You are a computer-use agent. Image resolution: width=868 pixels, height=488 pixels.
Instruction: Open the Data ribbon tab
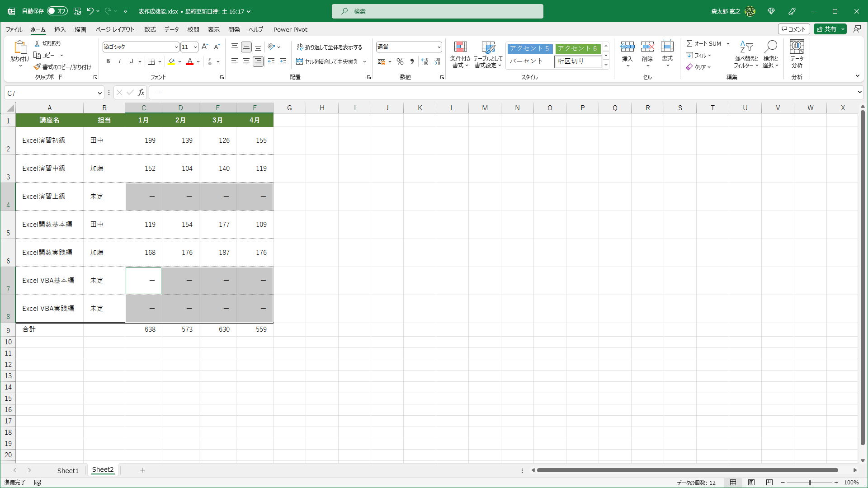click(171, 29)
